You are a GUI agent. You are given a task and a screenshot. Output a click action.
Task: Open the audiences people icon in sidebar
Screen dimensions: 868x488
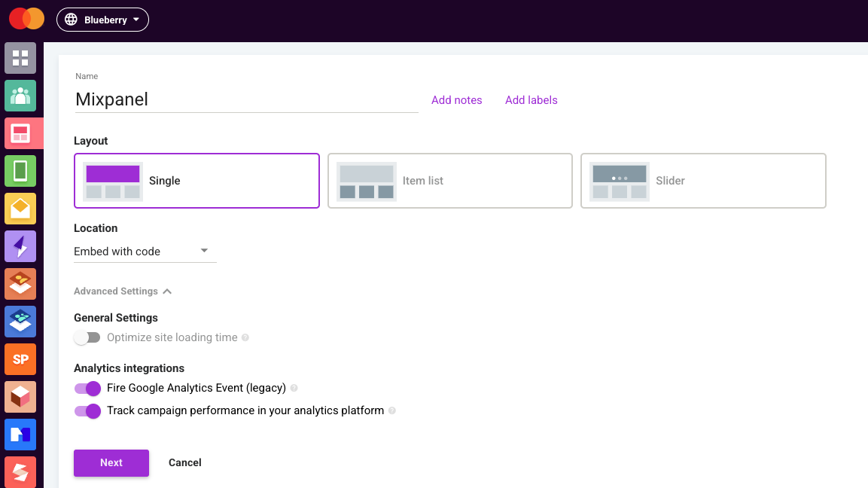tap(20, 96)
